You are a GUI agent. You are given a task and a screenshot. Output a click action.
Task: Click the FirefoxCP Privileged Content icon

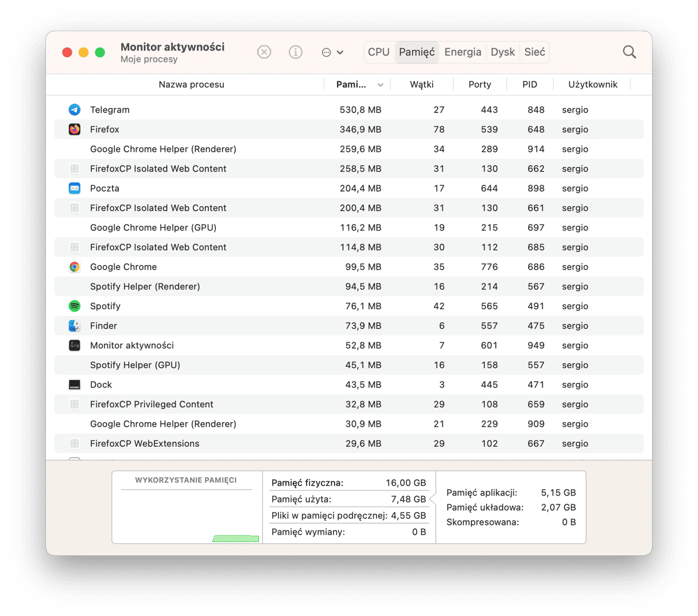click(x=75, y=404)
